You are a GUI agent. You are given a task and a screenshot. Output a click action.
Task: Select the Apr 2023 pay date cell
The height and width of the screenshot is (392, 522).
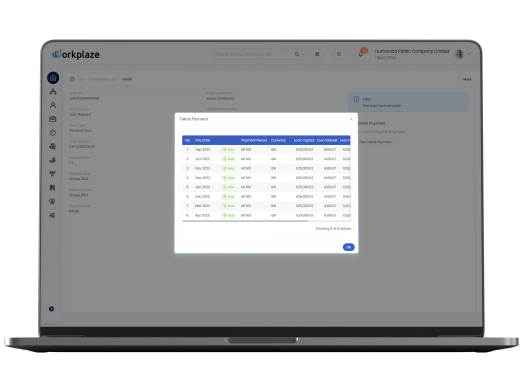click(202, 215)
